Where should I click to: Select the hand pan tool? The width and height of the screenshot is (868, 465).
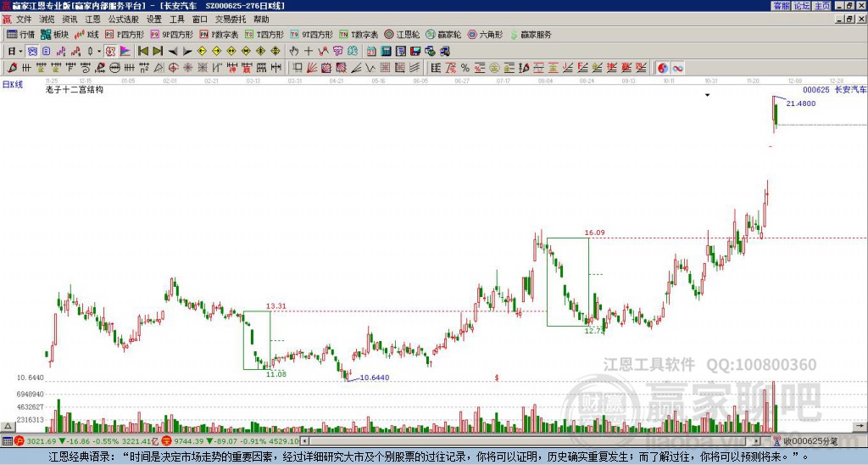point(294,52)
